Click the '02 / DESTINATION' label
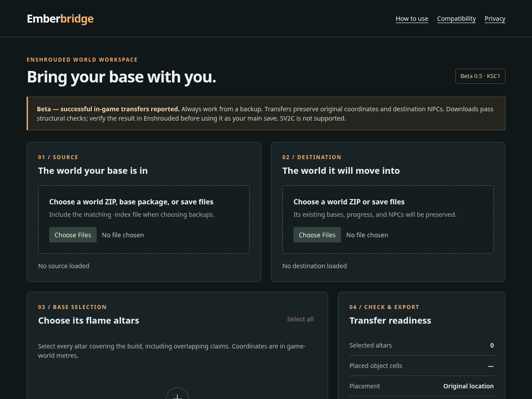532x399 pixels. pos(312,157)
